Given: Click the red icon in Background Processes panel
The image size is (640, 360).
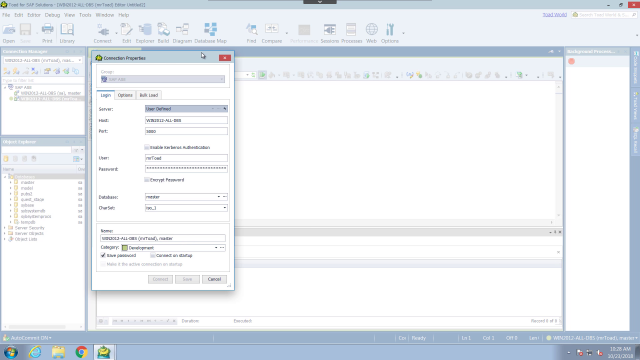Looking at the screenshot, I should [x=571, y=61].
